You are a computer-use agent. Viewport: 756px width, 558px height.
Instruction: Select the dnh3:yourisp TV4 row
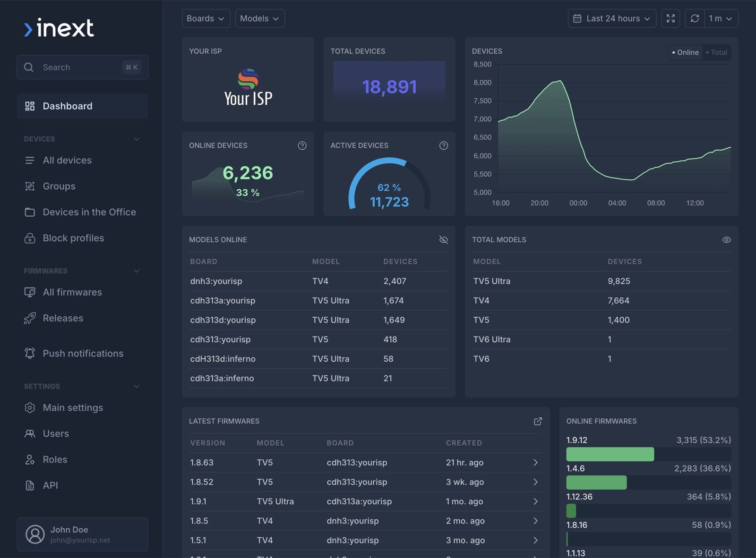(x=319, y=281)
